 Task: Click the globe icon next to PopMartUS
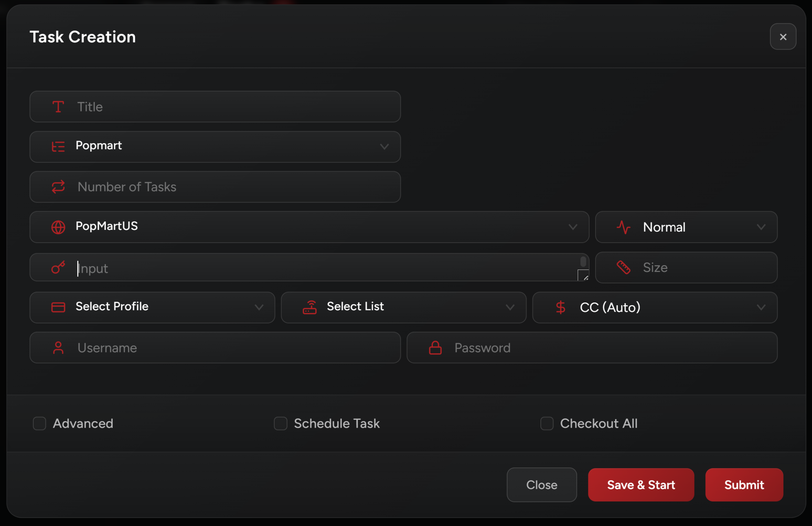[x=58, y=227]
